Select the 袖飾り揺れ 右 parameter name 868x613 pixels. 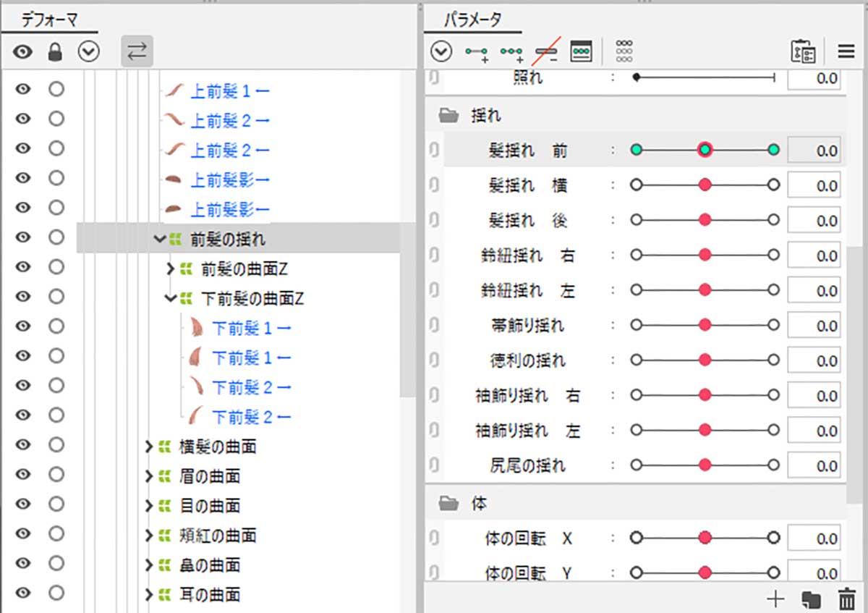528,396
